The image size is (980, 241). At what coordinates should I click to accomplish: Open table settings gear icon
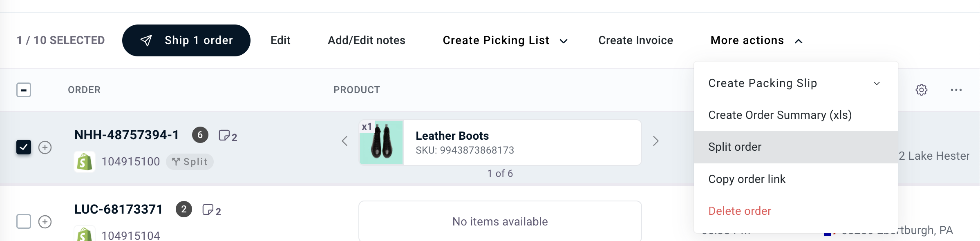921,90
